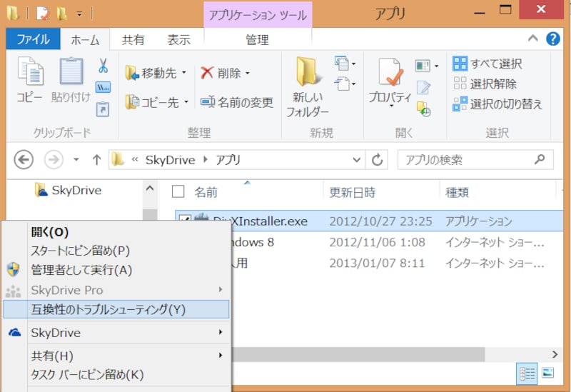Click the SkyDrive breadcrumb in the address bar
Viewport: 571px width, 392px height.
tap(170, 160)
